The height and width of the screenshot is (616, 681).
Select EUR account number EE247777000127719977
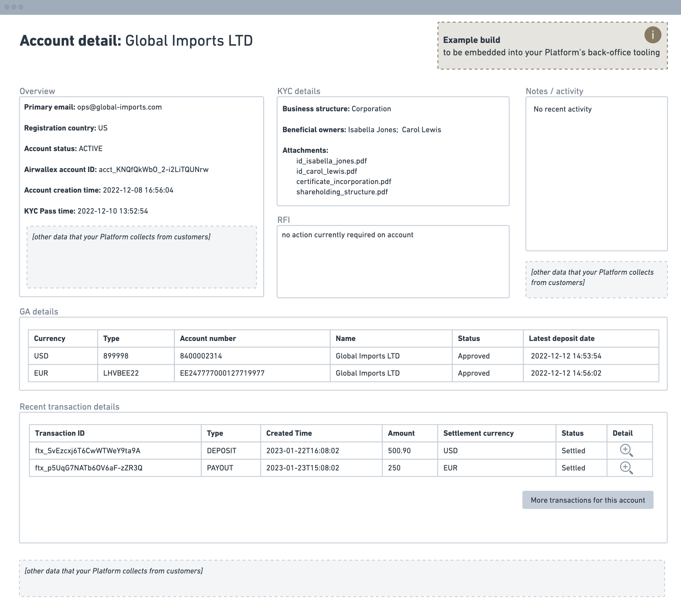pyautogui.click(x=222, y=373)
